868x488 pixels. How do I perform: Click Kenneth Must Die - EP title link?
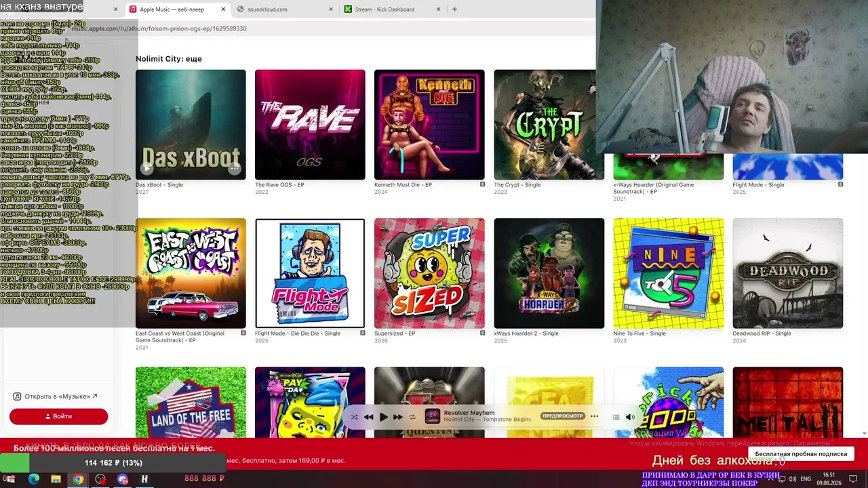pos(403,184)
